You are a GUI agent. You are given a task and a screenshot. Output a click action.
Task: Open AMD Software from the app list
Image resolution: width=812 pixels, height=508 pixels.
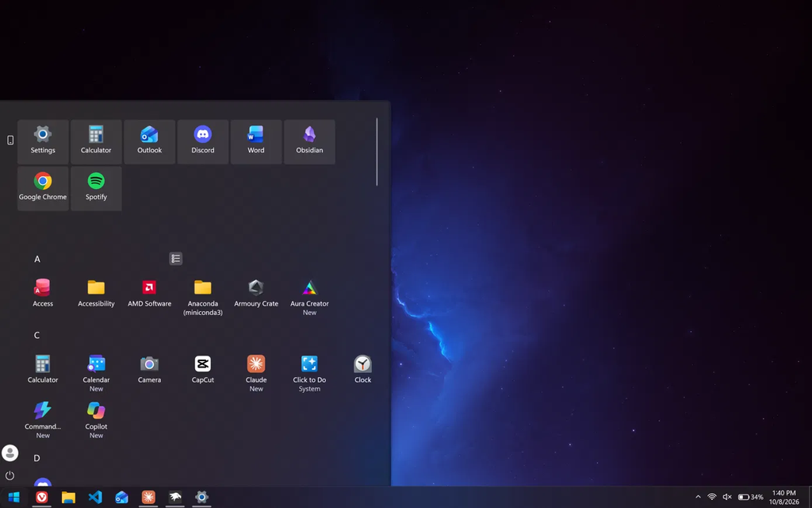pos(149,294)
